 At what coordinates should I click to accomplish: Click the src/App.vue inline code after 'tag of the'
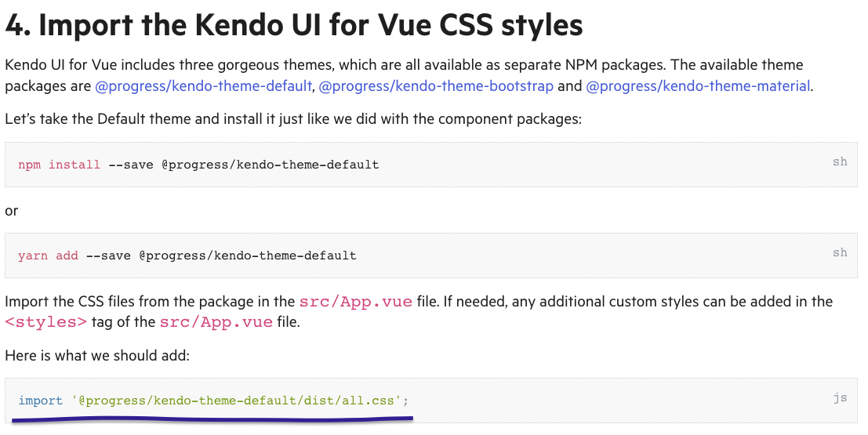tap(216, 322)
